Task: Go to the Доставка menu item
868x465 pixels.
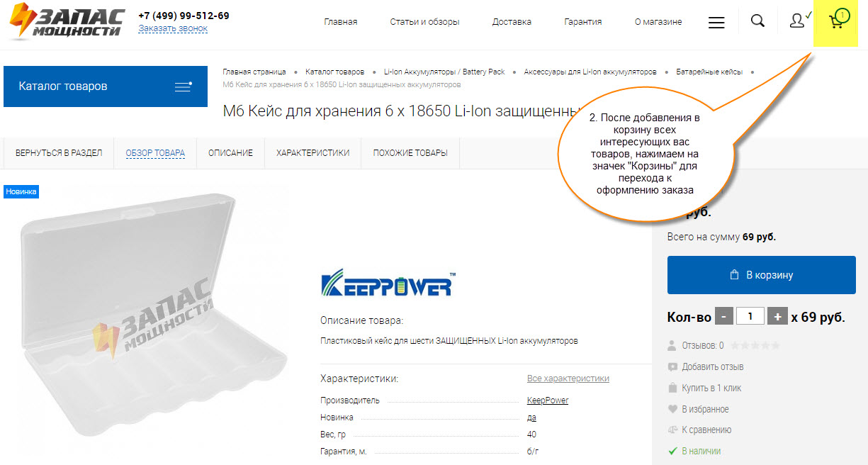Action: (x=512, y=22)
